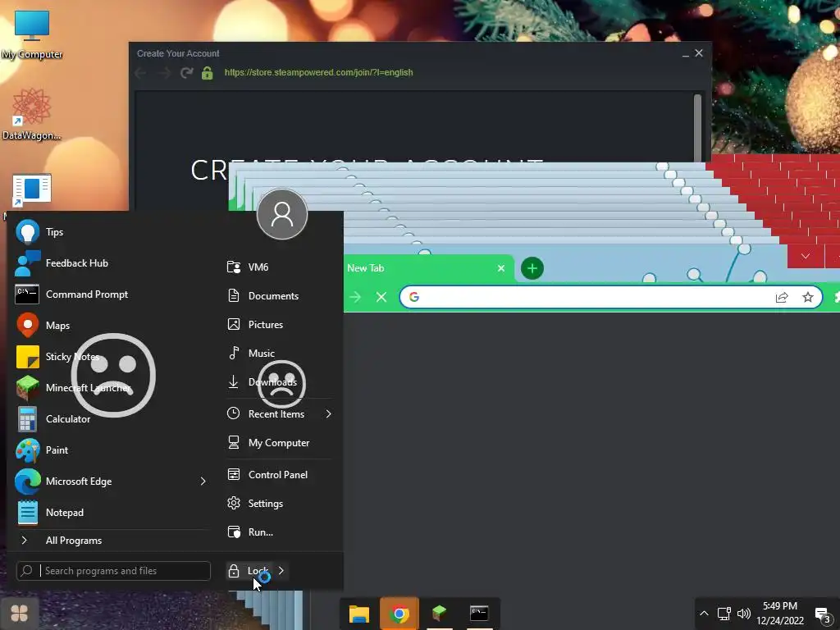The width and height of the screenshot is (840, 630).
Task: Open Minecraft from taskbar
Action: tap(440, 614)
